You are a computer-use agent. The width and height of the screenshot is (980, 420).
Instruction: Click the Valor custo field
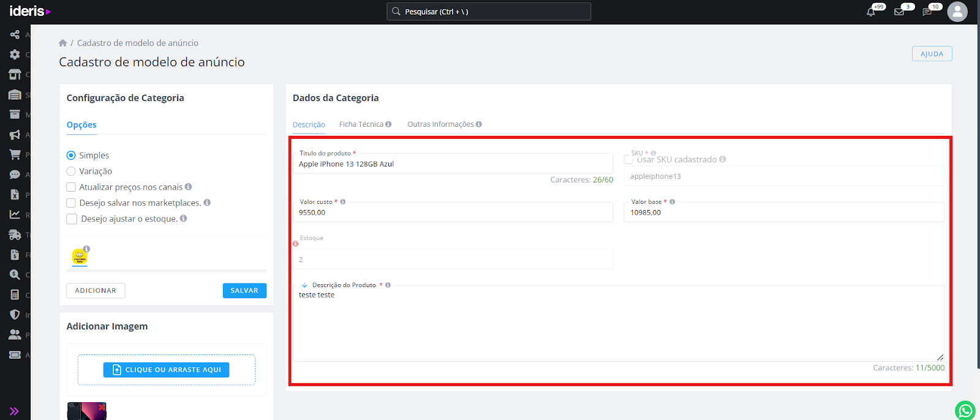[453, 212]
